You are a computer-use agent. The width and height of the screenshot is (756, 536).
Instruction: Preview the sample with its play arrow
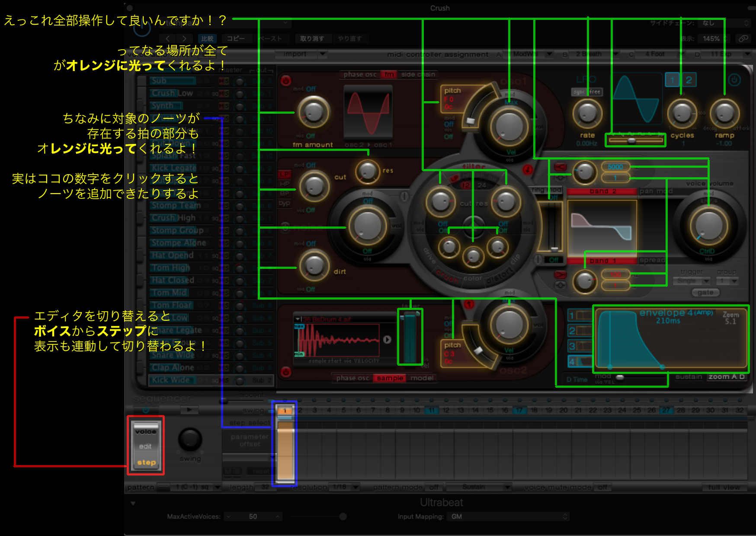click(x=387, y=340)
